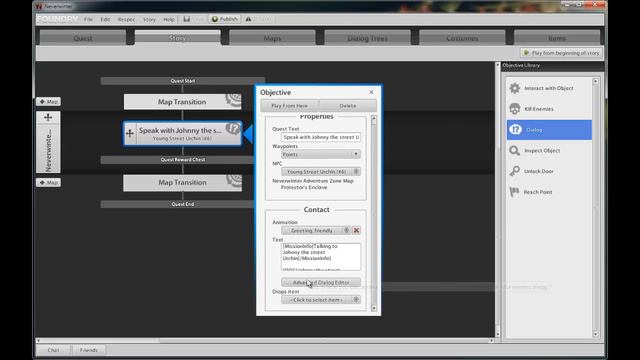Click the red X to clear Greeting_Friendly animation
This screenshot has width=640, height=360.
(x=356, y=231)
